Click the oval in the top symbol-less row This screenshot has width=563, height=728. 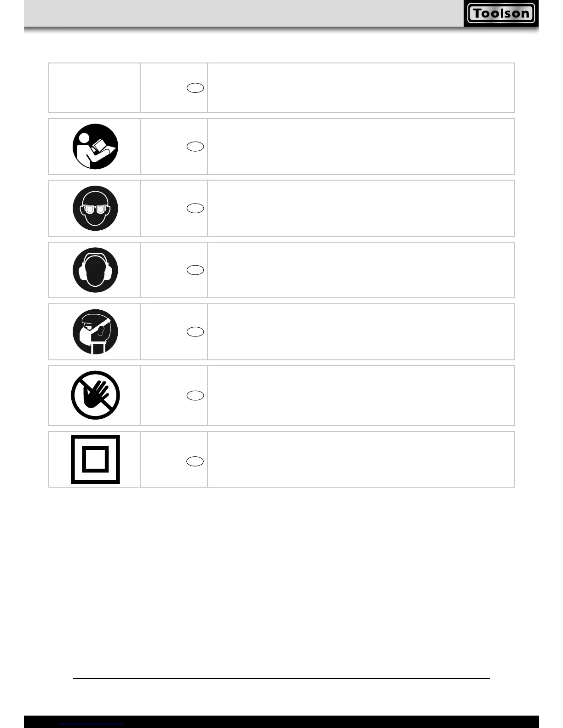[x=195, y=88]
